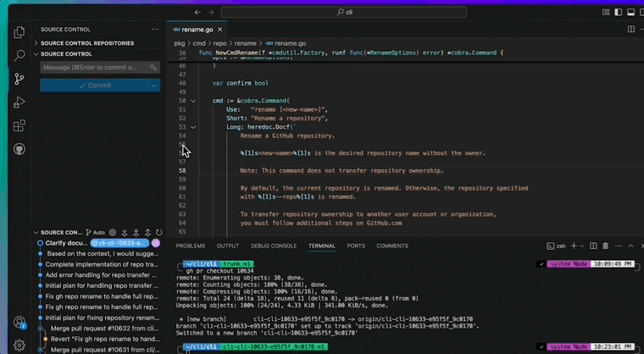This screenshot has width=644, height=354.
Task: Open the Explorer view in activity bar
Action: click(19, 32)
